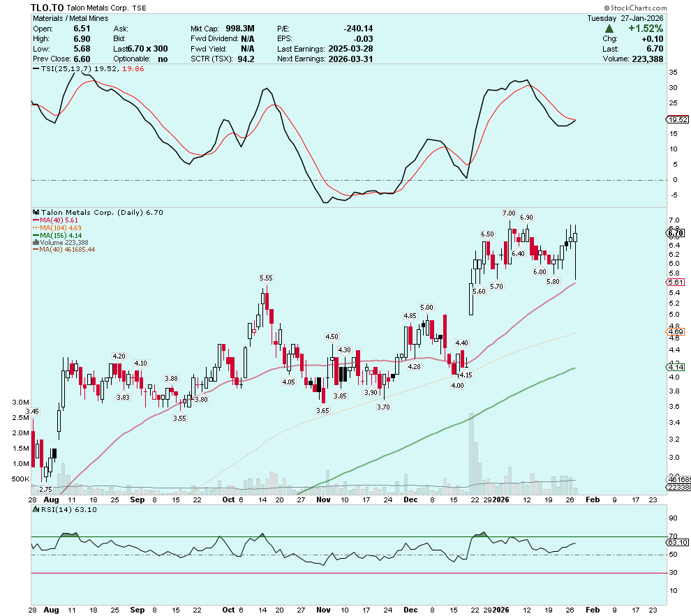
Task: Click the 6.00 price low label on the chart
Action: coord(540,271)
